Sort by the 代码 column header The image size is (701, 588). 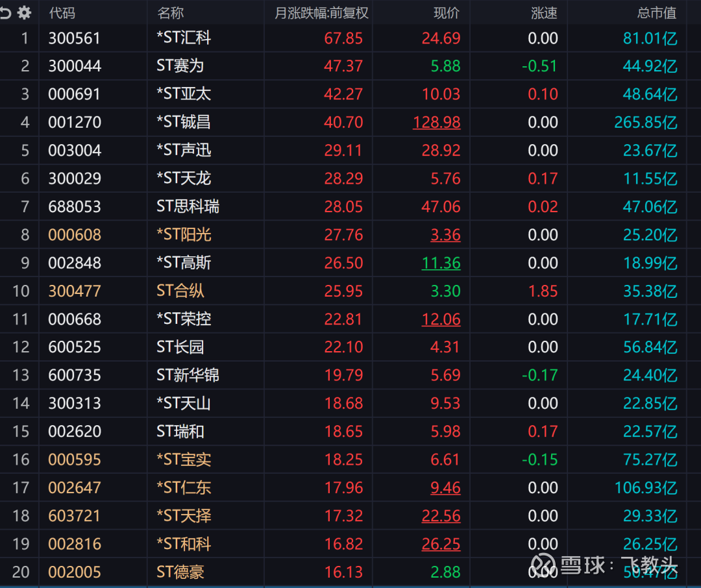click(62, 13)
